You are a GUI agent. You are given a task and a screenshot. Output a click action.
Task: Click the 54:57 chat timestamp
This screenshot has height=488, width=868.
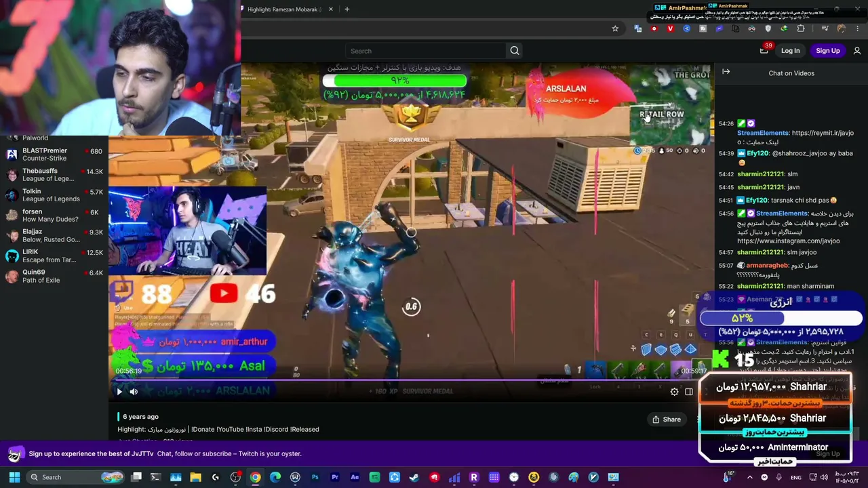pos(726,252)
